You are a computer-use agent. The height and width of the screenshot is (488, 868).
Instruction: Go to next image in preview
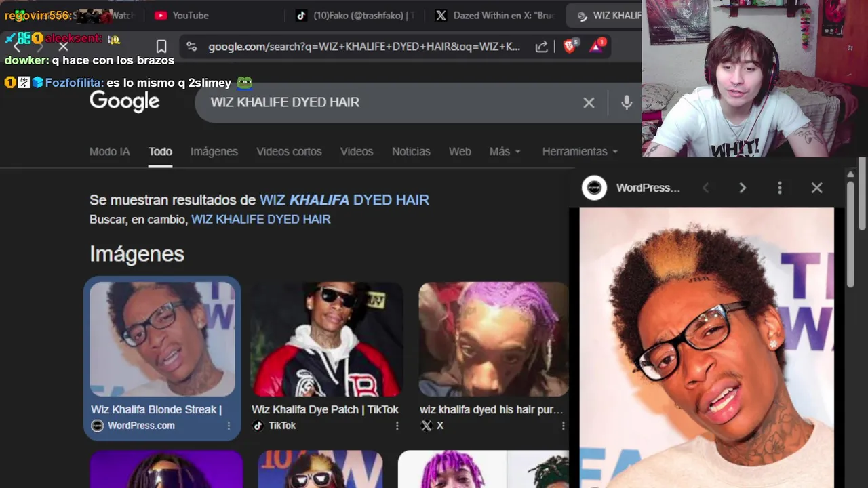click(743, 188)
